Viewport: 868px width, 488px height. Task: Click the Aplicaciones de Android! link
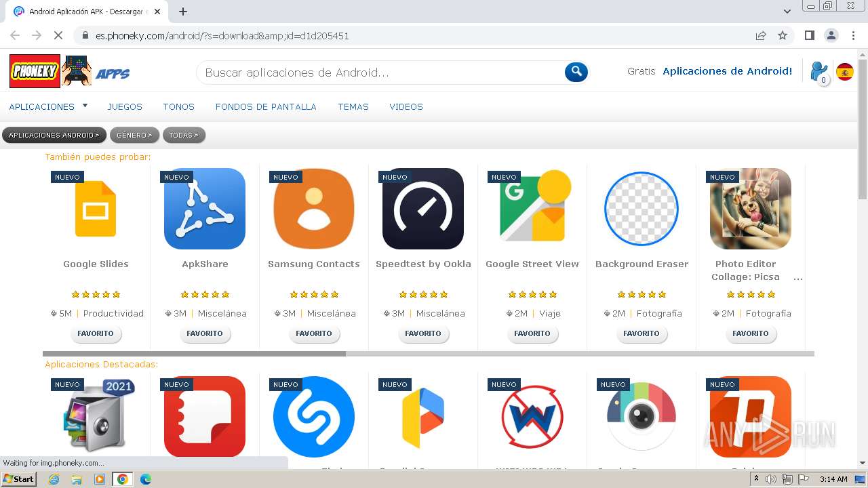pyautogui.click(x=728, y=71)
